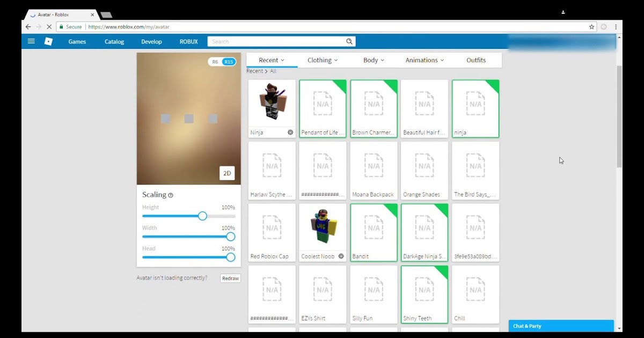The height and width of the screenshot is (338, 644).
Task: Click the Redraw button
Action: coord(230,278)
